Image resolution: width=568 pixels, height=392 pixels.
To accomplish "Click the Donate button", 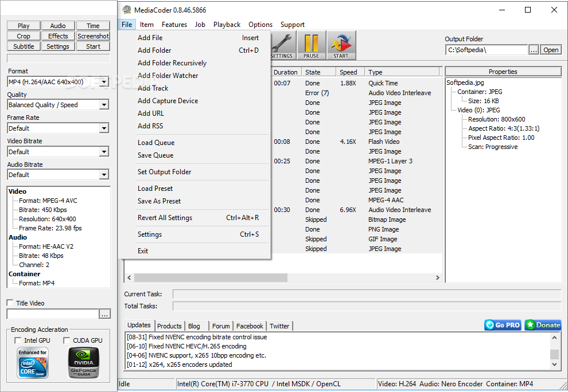I will pyautogui.click(x=543, y=325).
